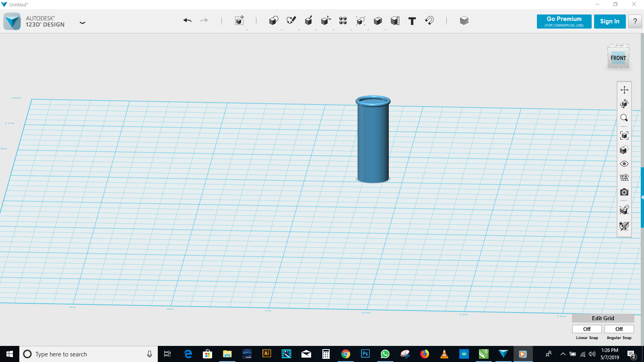Open the Material tool
Viewport: 644px width, 362px height.
click(464, 21)
